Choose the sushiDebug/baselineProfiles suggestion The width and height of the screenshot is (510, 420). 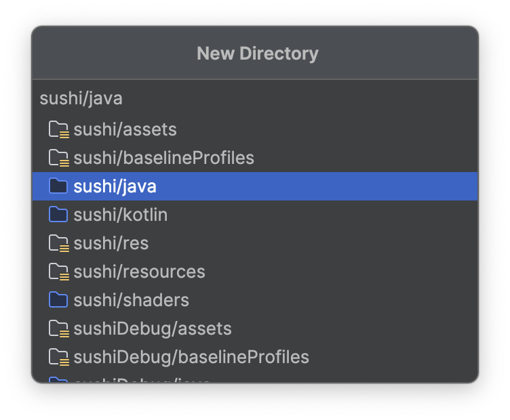click(191, 357)
